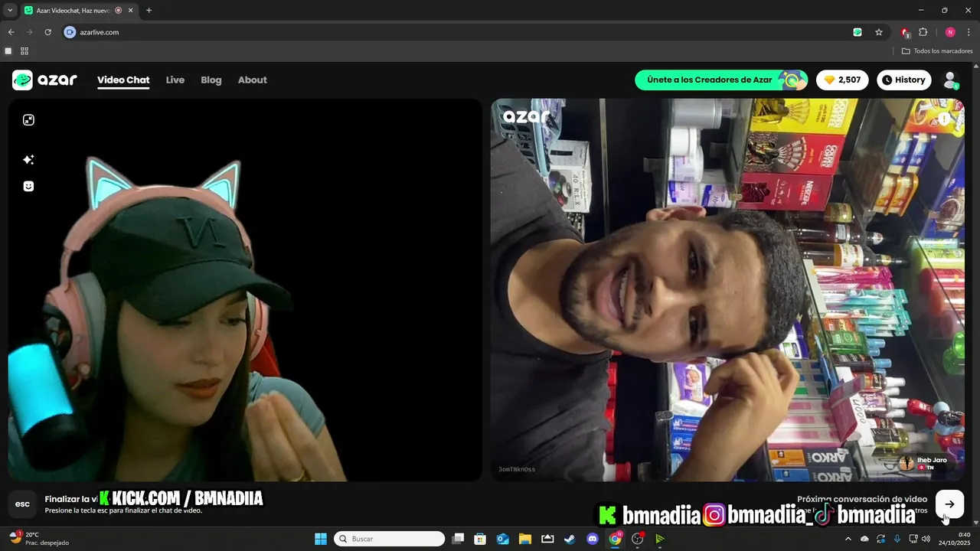
Task: Open a new browser tab
Action: pos(149,11)
